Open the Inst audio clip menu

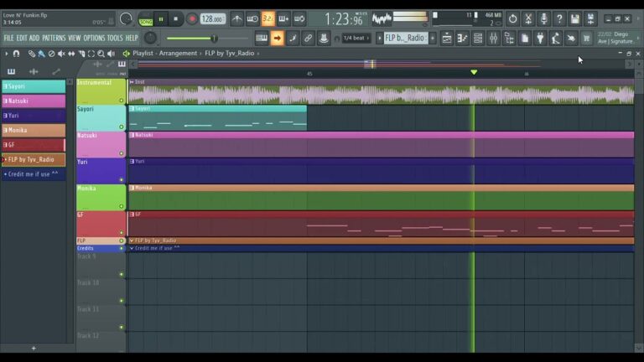click(132, 82)
